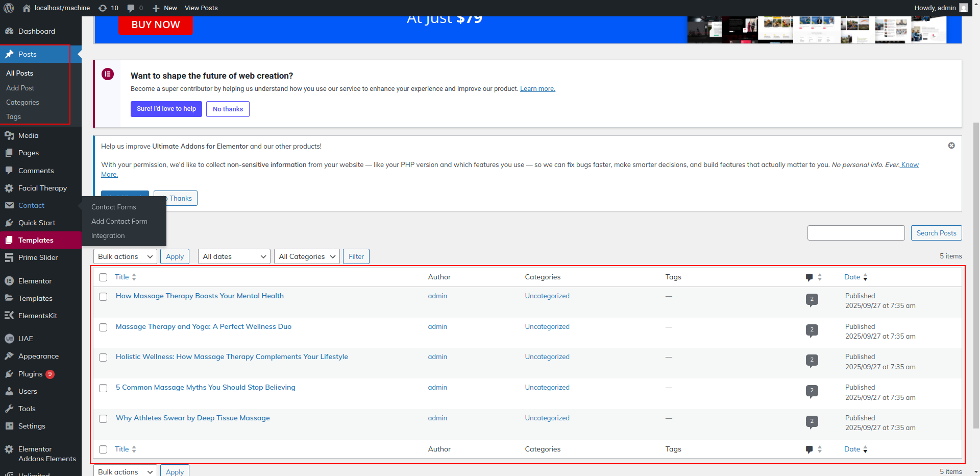Click the WordPress logo in admin bar
Screen dimensions: 980x476
[9, 8]
